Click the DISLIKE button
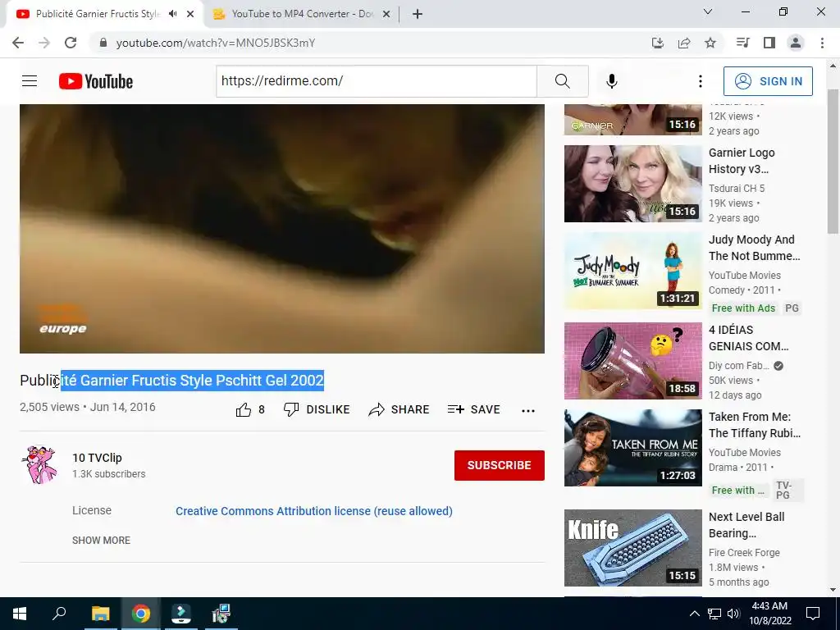 pos(317,410)
